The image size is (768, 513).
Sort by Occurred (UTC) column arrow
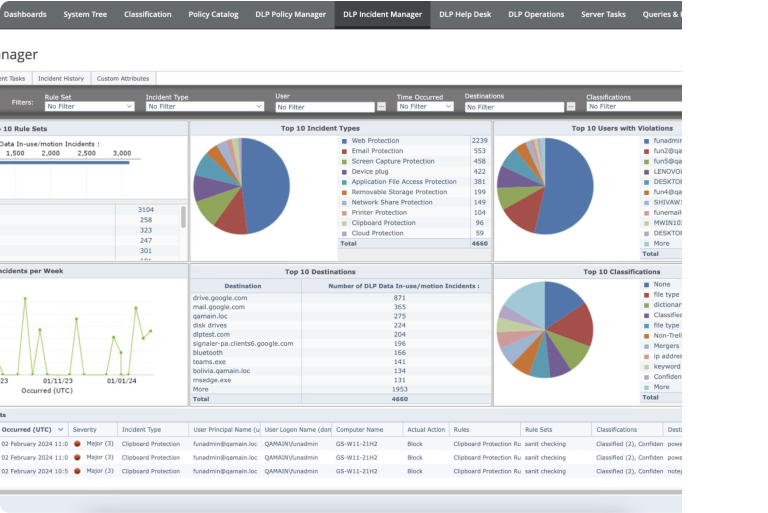(x=61, y=429)
